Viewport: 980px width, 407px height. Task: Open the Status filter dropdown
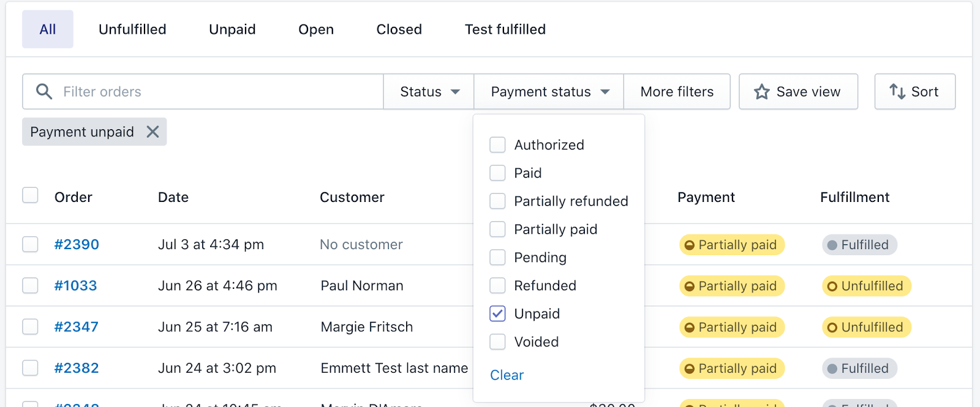coord(429,92)
